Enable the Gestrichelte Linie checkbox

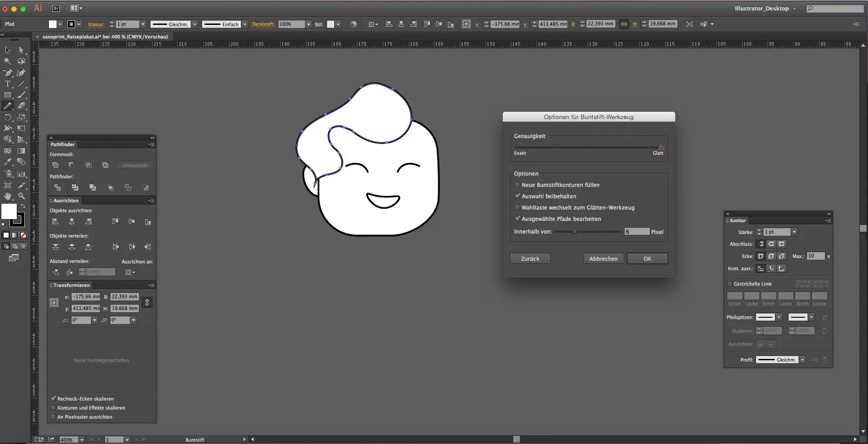(730, 284)
